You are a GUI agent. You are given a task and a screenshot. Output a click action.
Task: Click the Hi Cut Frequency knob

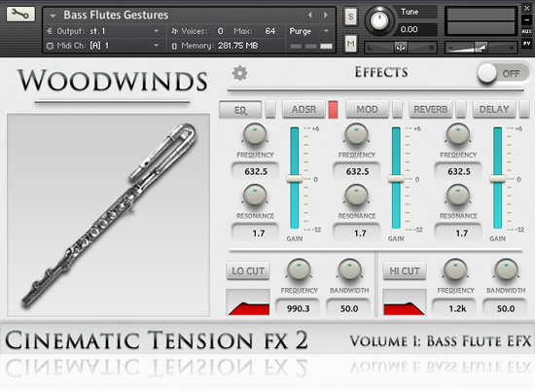455,269
